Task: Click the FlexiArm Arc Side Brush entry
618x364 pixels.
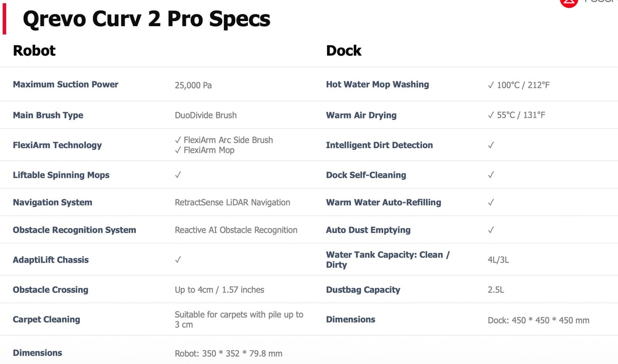Action: pyautogui.click(x=228, y=140)
